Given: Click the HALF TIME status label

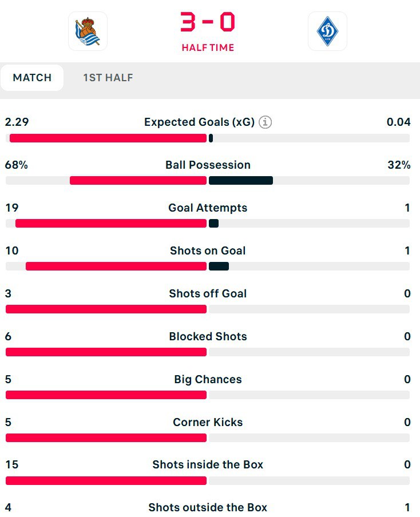Looking at the screenshot, I should pyautogui.click(x=208, y=48).
